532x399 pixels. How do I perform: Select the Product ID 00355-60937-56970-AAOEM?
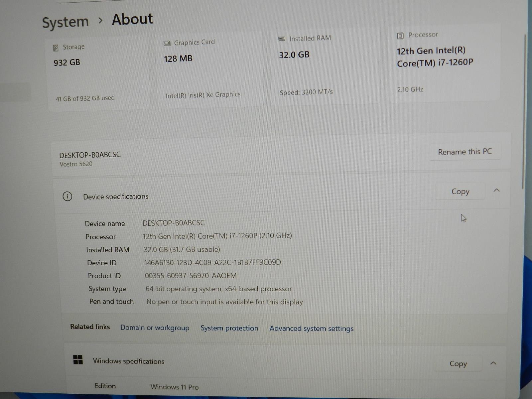[x=191, y=276]
